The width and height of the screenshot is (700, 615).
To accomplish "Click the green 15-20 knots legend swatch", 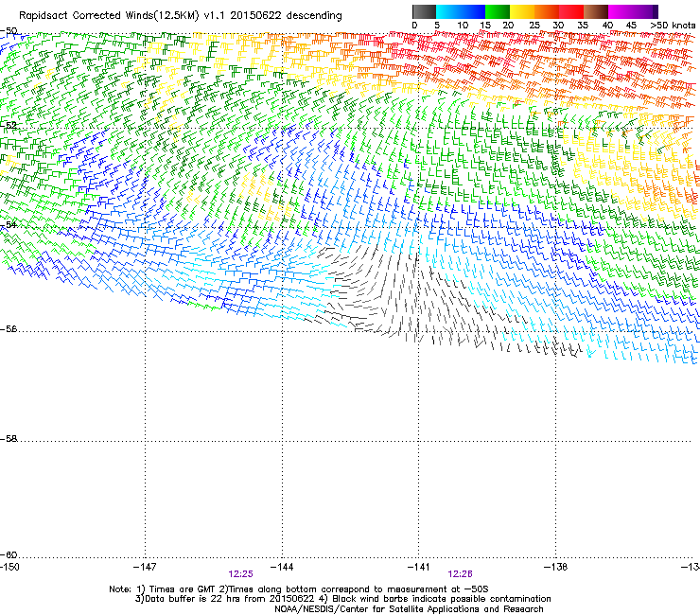I will 498,11.
